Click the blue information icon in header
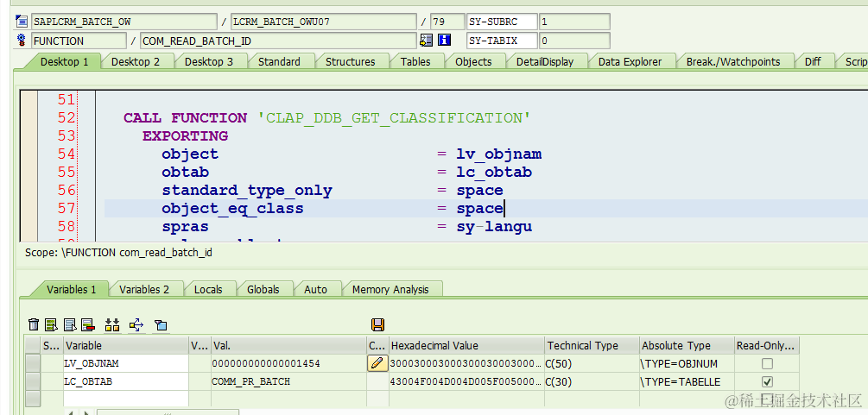Viewport: 868px width, 415px height. [x=444, y=40]
